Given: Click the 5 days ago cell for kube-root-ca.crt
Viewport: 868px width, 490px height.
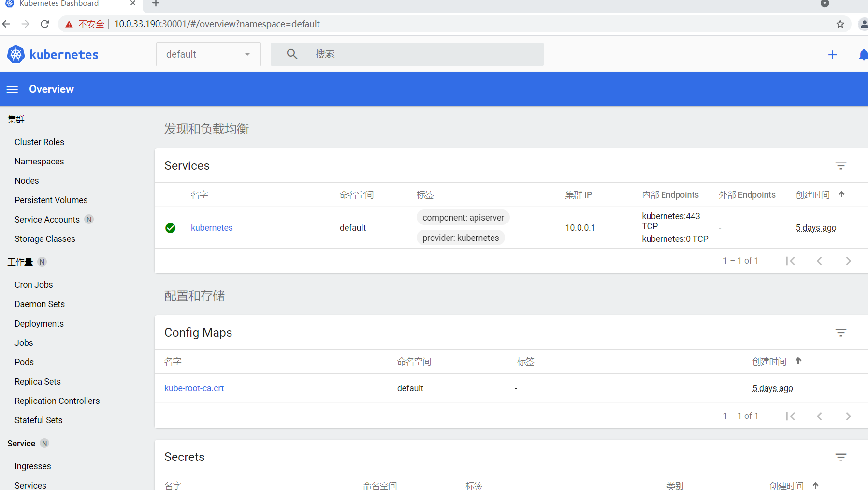Looking at the screenshot, I should 773,388.
